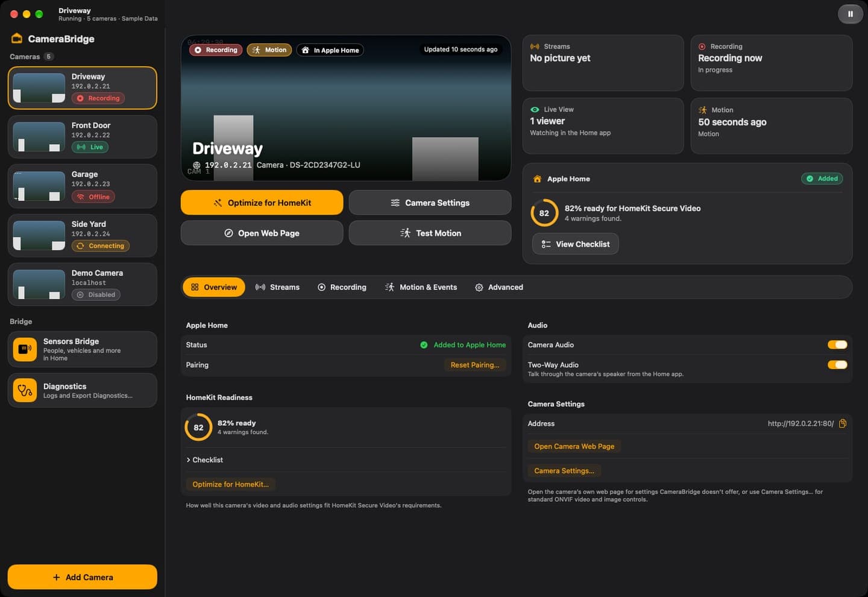
Task: Click the Optimize for HomeKit button
Action: click(262, 203)
